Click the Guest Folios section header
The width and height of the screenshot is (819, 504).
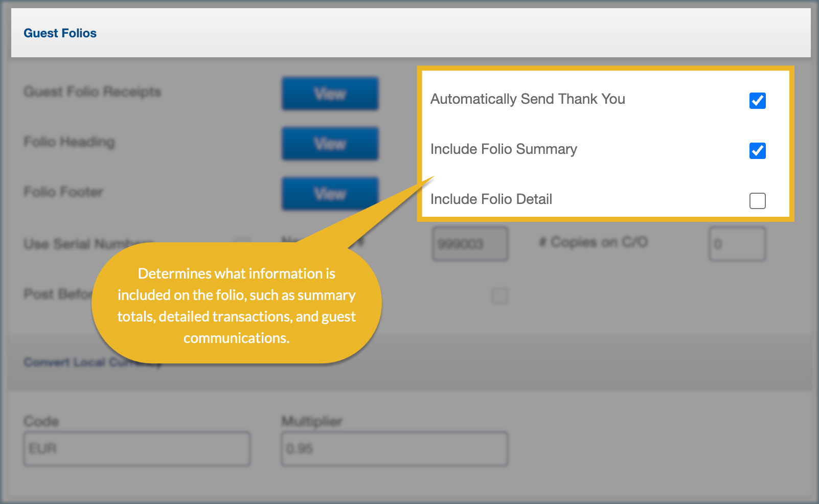[60, 33]
